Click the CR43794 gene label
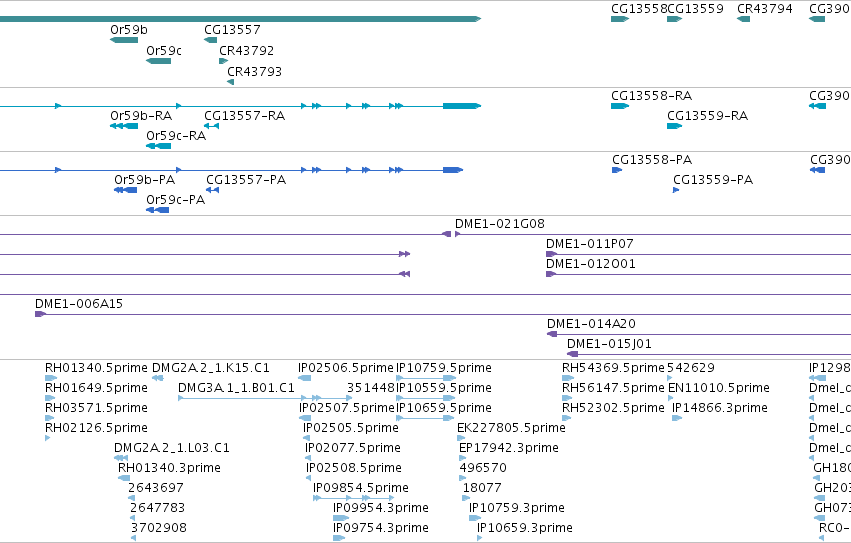The width and height of the screenshot is (851, 543). (765, 9)
